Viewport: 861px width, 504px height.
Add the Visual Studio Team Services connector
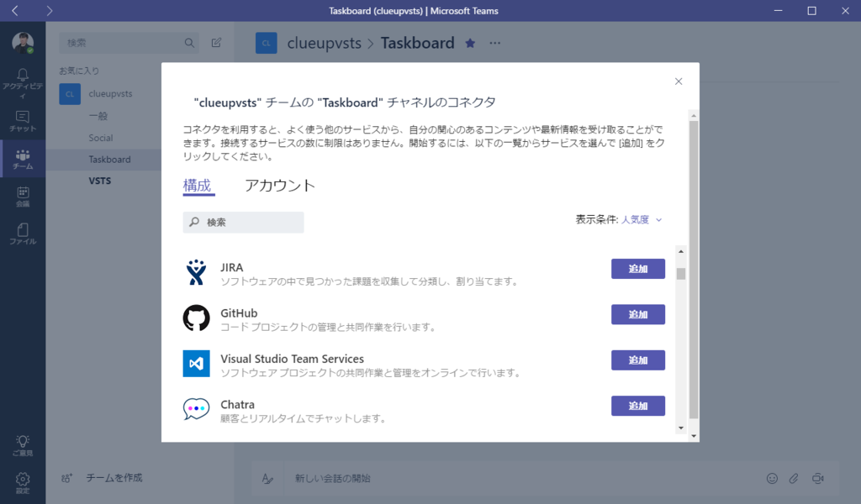[x=638, y=360]
